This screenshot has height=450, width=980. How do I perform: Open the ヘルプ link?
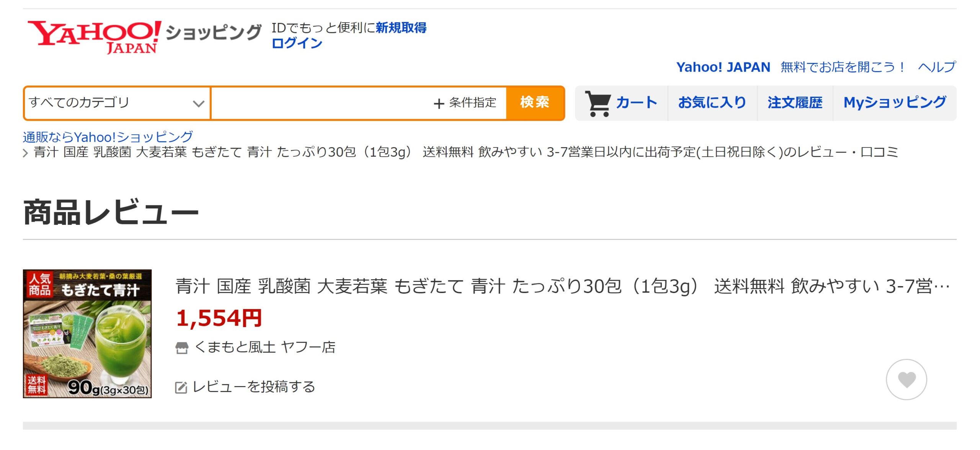coord(937,67)
